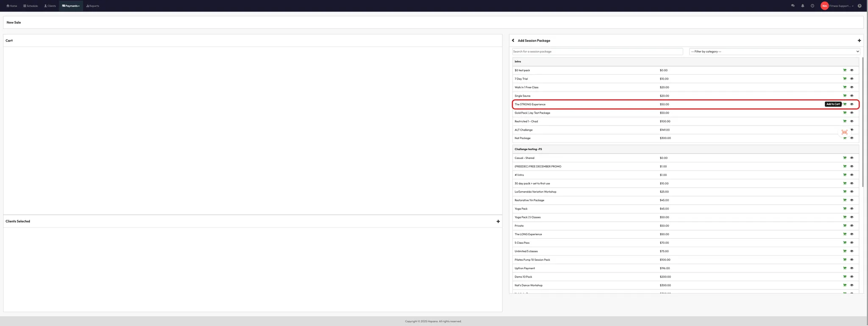Click the back arrow beside Add Session Package
Screen dimensions: 868x326
coord(513,41)
